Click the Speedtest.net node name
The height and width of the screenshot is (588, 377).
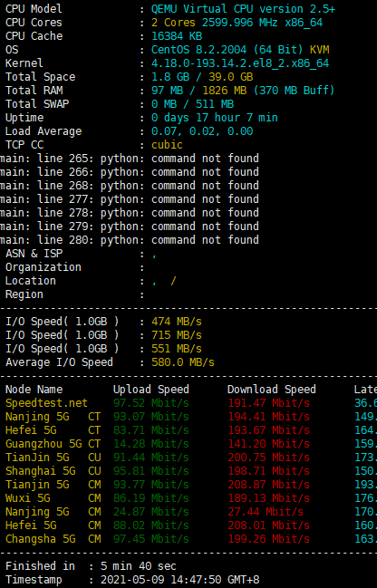click(x=46, y=403)
